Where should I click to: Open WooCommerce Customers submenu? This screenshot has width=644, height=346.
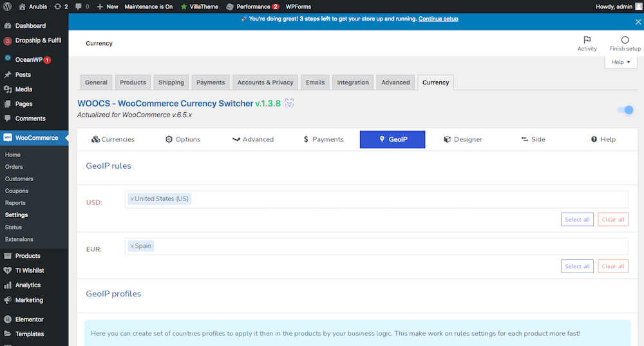coord(19,178)
